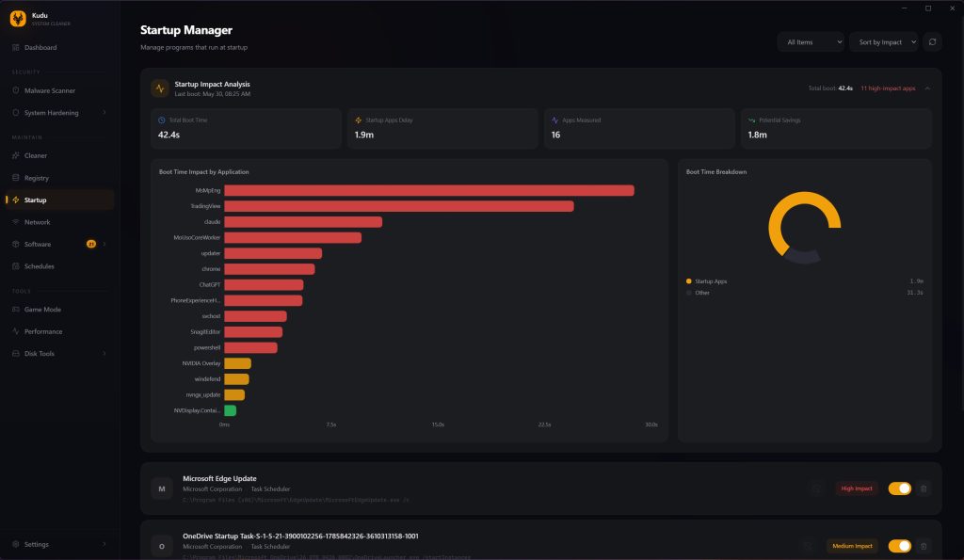964x560 pixels.
Task: Open the Malware Scanner menu item
Action: tap(59, 90)
